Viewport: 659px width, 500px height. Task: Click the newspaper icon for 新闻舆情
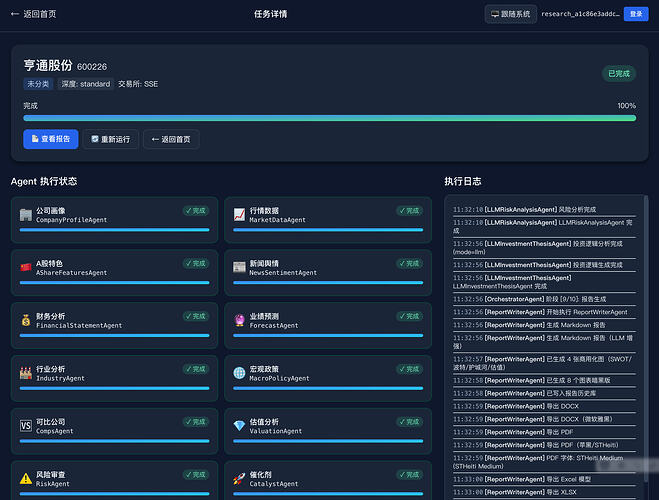[x=239, y=268]
